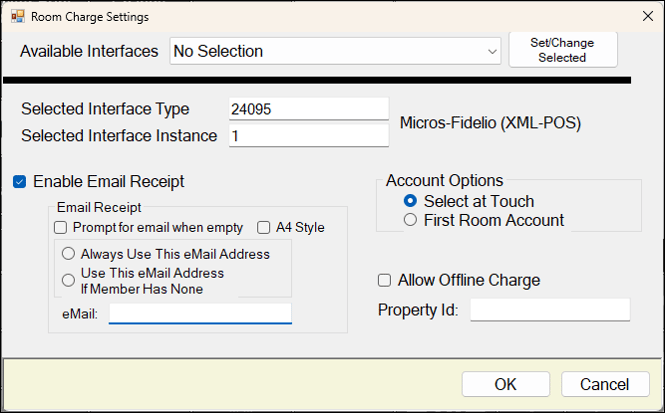Confirm settings with OK button
665x413 pixels.
pos(506,384)
